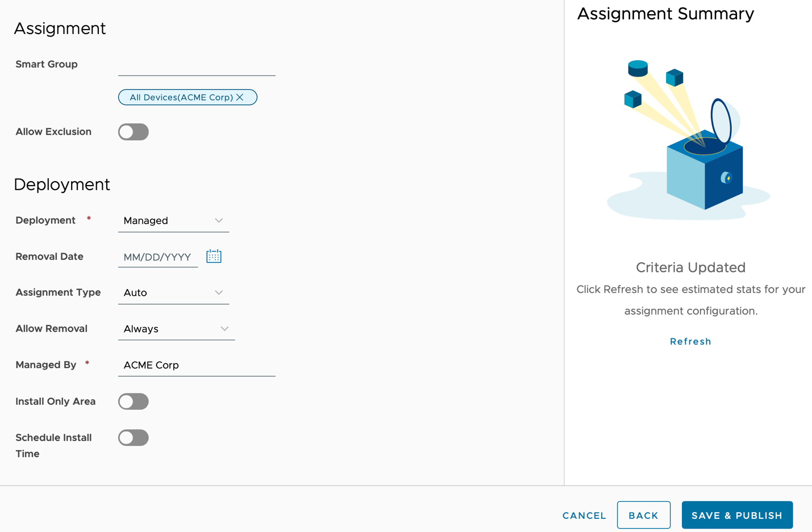
Task: Open the Deployment dropdown showing Managed
Action: (168, 220)
